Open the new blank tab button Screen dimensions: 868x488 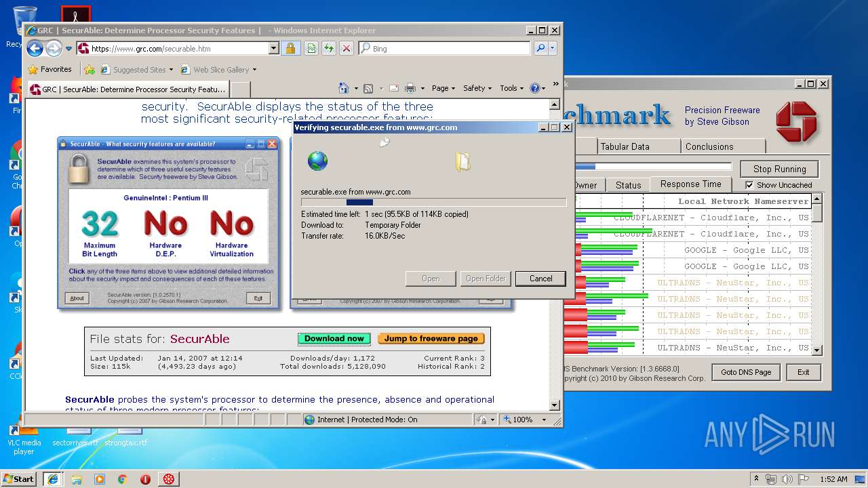(x=241, y=89)
